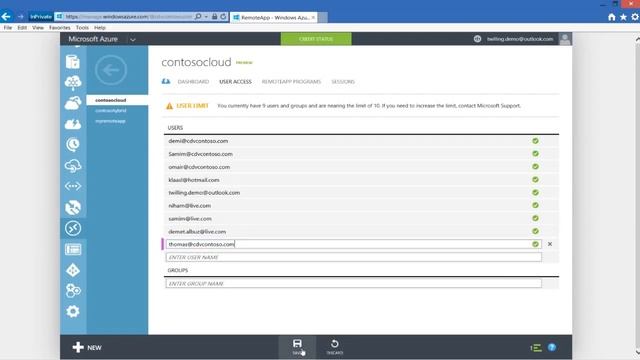This screenshot has width=640, height=360.
Task: Open the cloud-with-circular-arrows icon in the sidebar
Action: coord(73,165)
